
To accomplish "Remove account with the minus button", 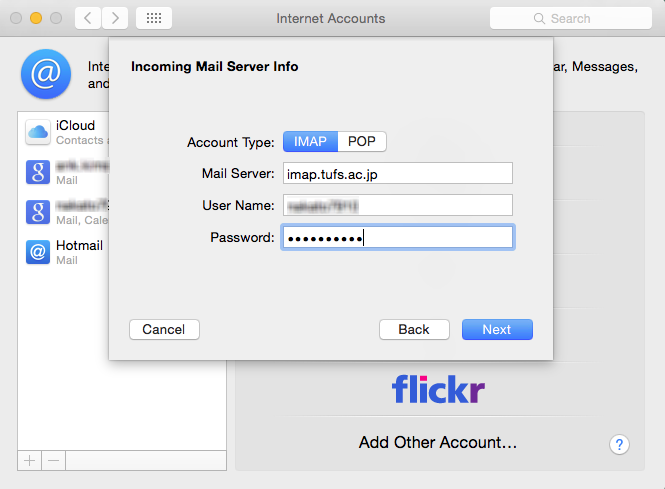I will (53, 461).
